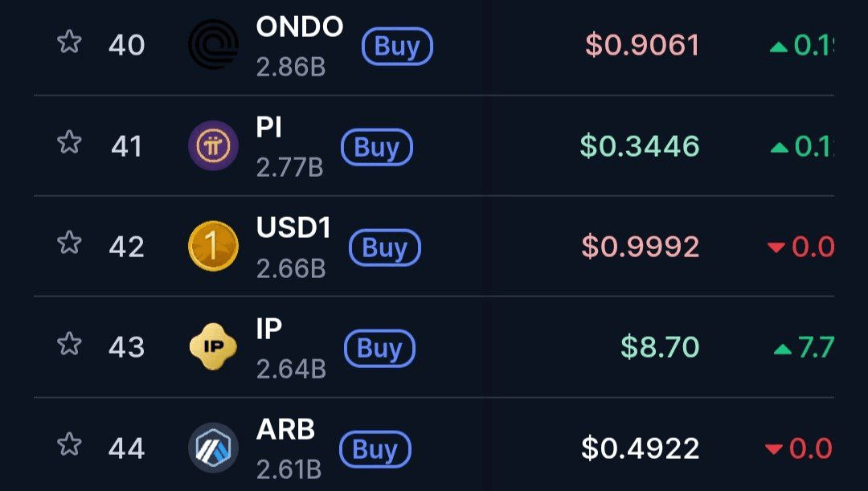
Task: Click the ONDO coin logo
Action: coord(213,44)
